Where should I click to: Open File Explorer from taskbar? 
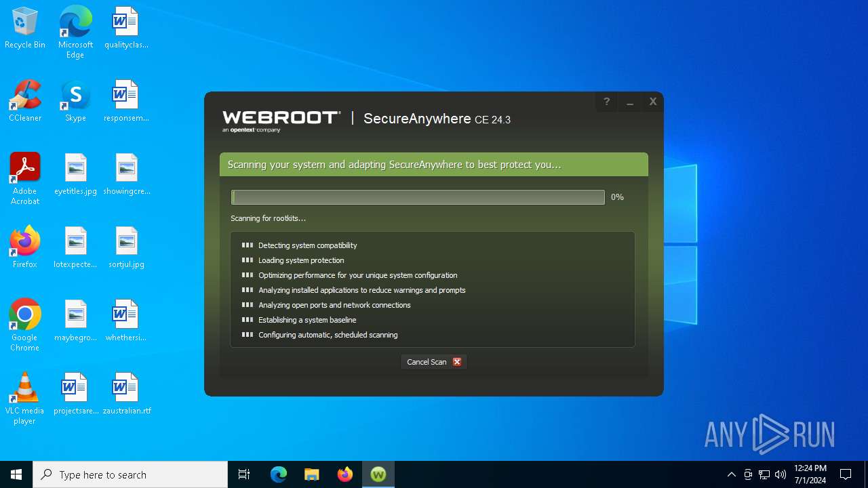click(312, 474)
